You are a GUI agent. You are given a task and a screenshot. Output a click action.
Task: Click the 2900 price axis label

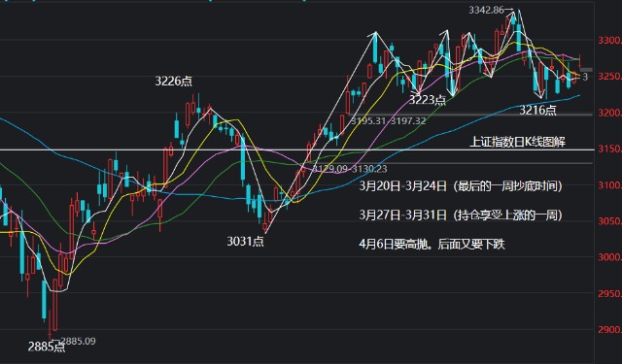[609, 329]
